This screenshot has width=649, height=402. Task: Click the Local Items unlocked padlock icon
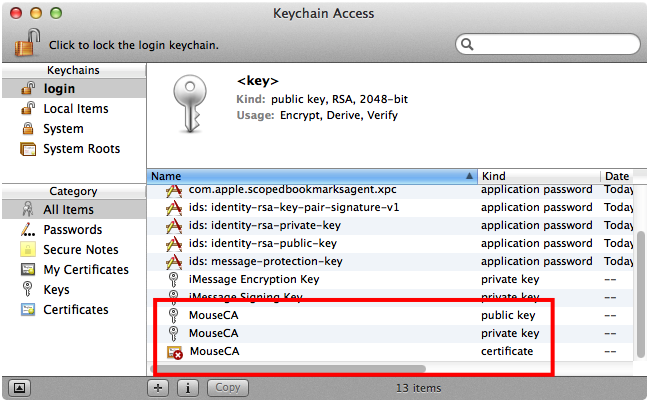(x=28, y=108)
